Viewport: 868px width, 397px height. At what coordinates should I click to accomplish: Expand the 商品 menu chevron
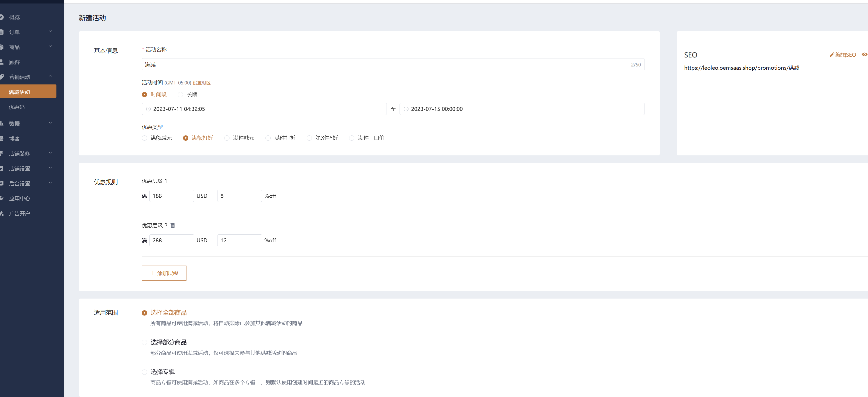(x=50, y=46)
